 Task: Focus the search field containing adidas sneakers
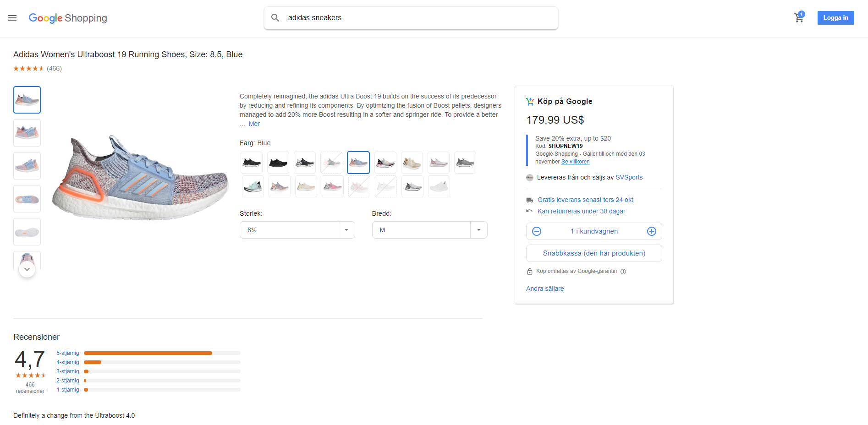pos(411,18)
